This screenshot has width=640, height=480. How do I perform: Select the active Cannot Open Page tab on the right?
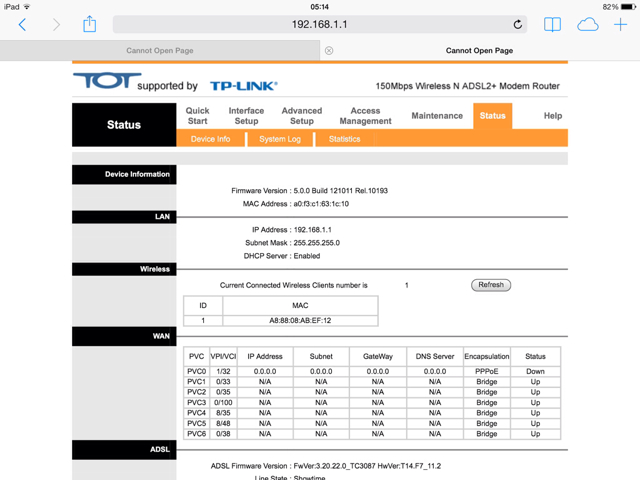[480, 51]
